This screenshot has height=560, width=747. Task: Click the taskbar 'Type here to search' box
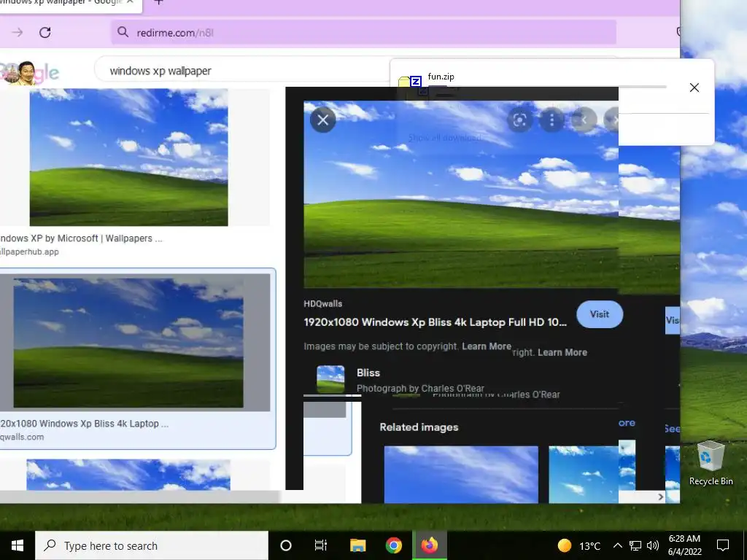pyautogui.click(x=152, y=545)
